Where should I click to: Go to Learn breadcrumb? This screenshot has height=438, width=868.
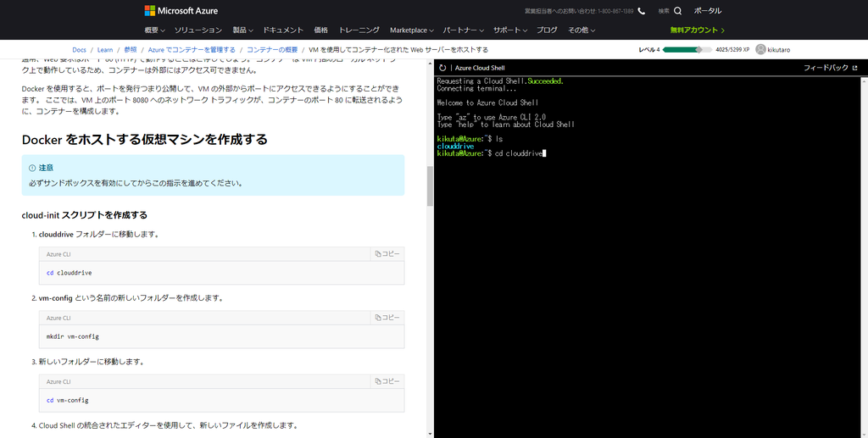[105, 50]
